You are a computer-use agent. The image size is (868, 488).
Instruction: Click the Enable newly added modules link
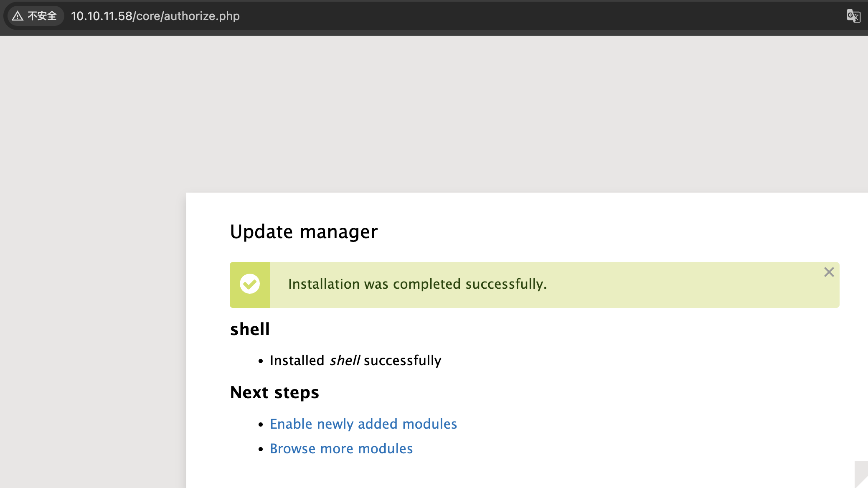(x=363, y=424)
